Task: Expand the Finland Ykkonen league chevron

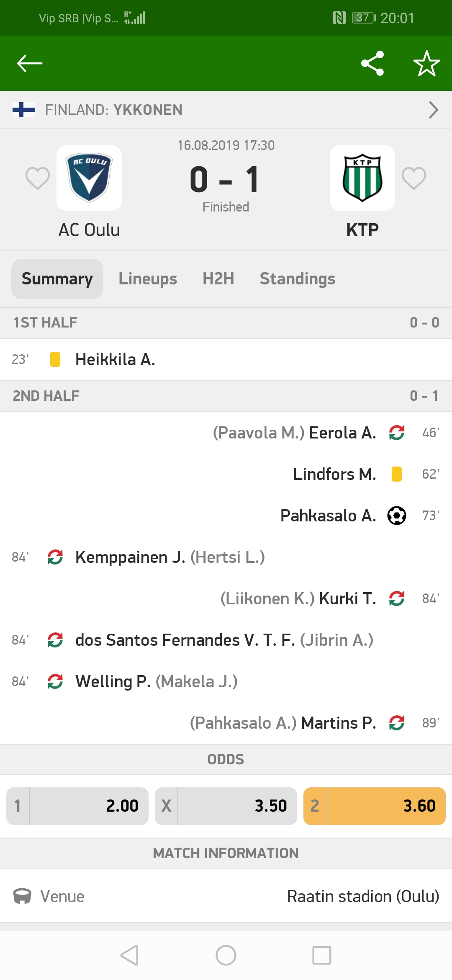Action: [434, 110]
